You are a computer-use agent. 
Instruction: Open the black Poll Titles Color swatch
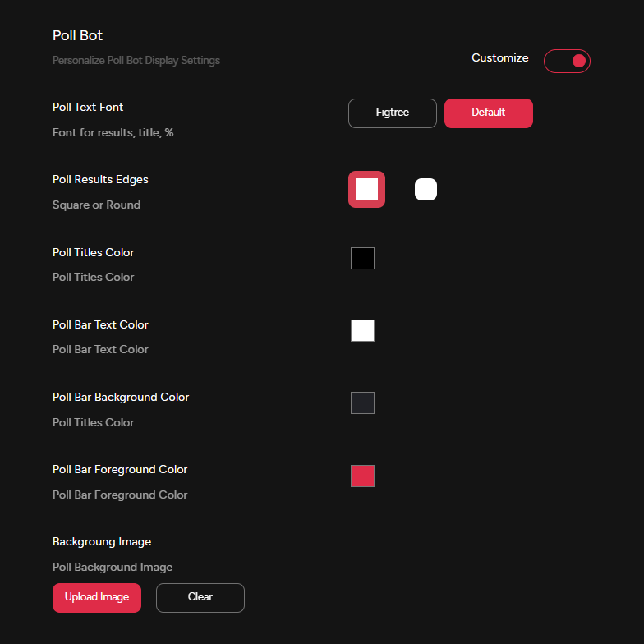coord(362,258)
